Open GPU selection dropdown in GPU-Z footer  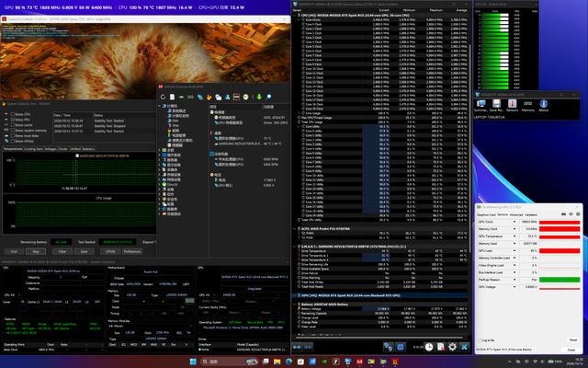(x=506, y=350)
